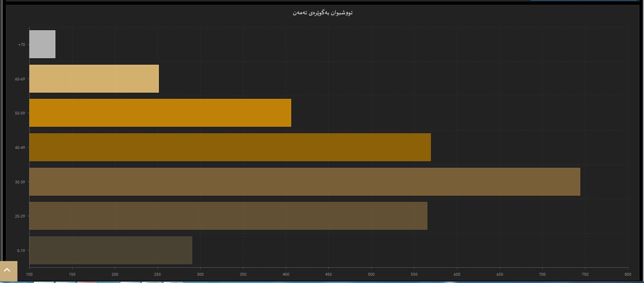This screenshot has width=644, height=283.
Task: Click the 600 tick label on x-axis
Action: [457, 274]
